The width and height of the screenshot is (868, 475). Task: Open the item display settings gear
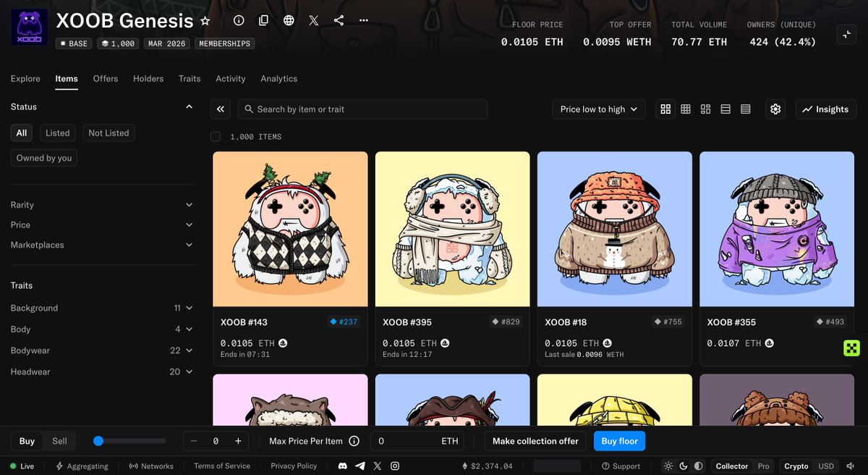(x=775, y=109)
